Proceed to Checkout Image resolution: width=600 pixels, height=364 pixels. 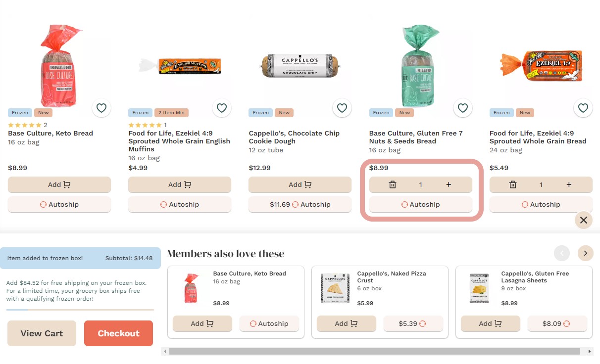pyautogui.click(x=118, y=333)
